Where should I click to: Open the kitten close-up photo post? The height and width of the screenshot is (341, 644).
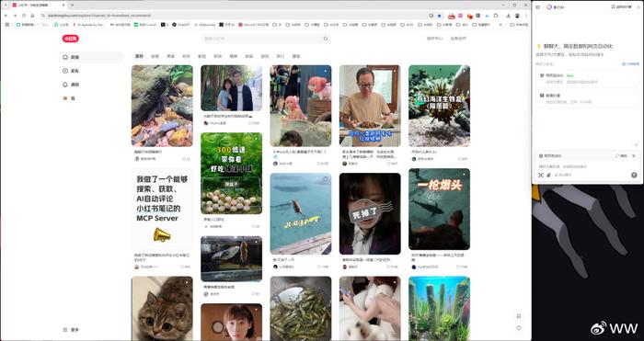pos(162,309)
